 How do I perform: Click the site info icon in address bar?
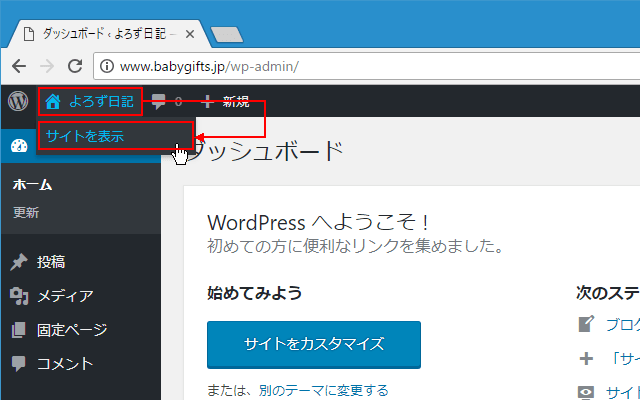107,66
